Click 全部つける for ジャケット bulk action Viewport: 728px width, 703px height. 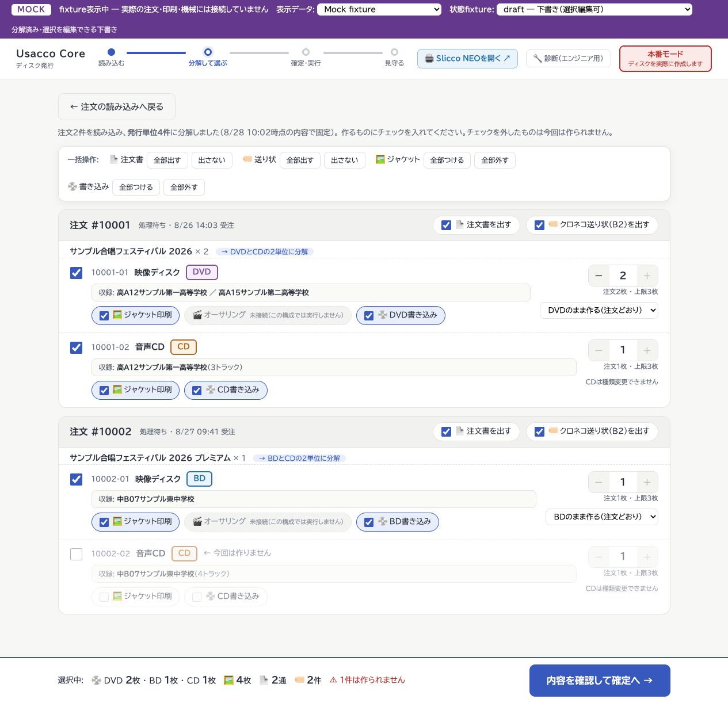pyautogui.click(x=447, y=160)
